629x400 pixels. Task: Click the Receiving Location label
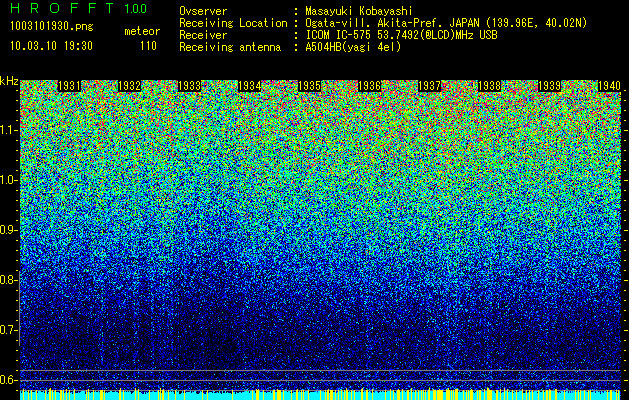coord(233,23)
